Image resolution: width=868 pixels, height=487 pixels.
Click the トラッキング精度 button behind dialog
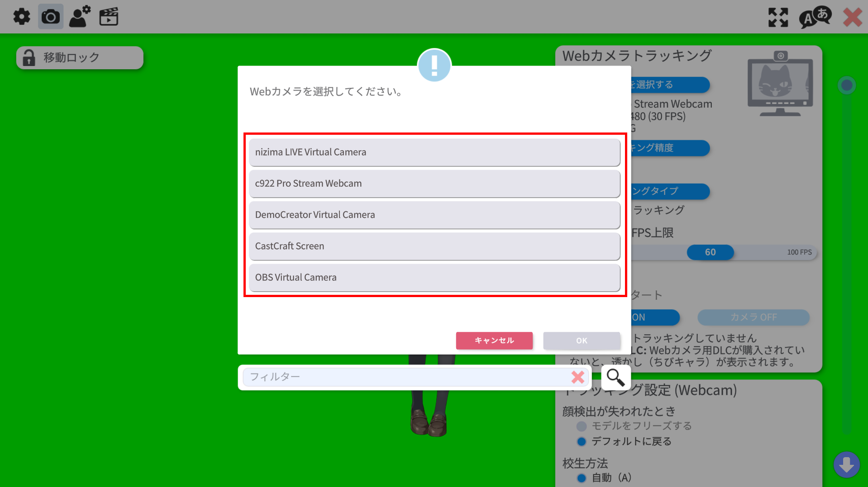point(670,148)
